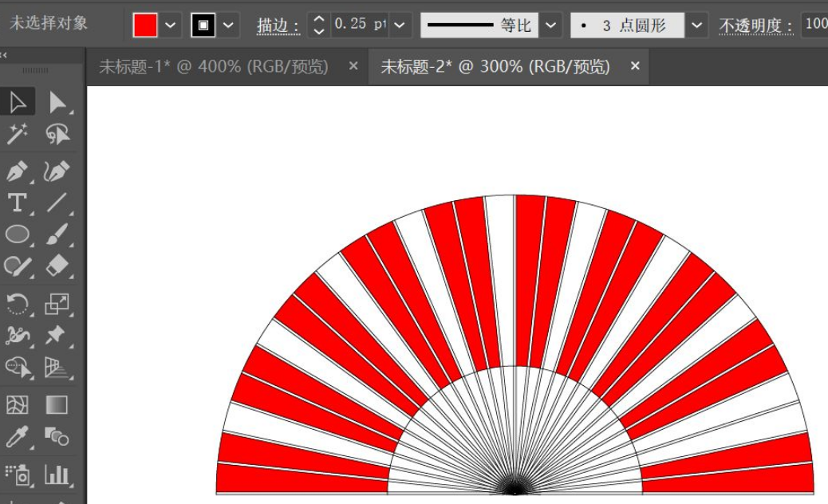Activate the 未标题-2 document tab

click(x=495, y=67)
